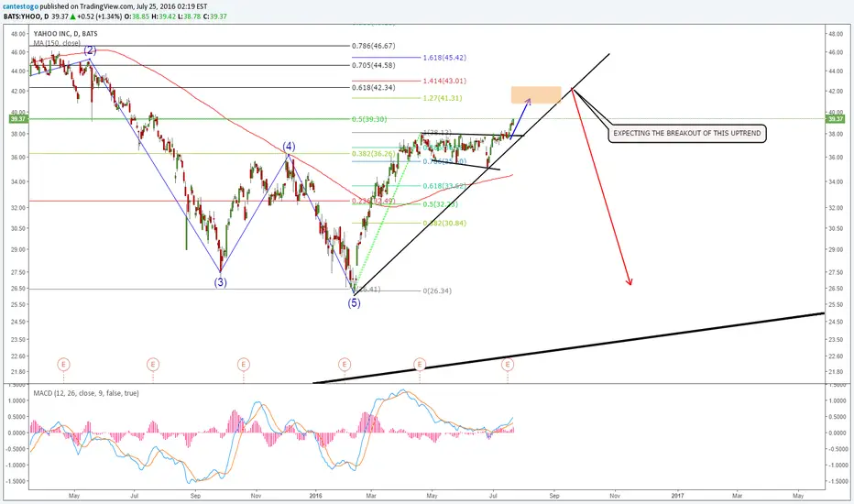This screenshot has height=504, width=854.
Task: Click green Fibonacci label 0.5(39.30)
Action: (x=369, y=119)
